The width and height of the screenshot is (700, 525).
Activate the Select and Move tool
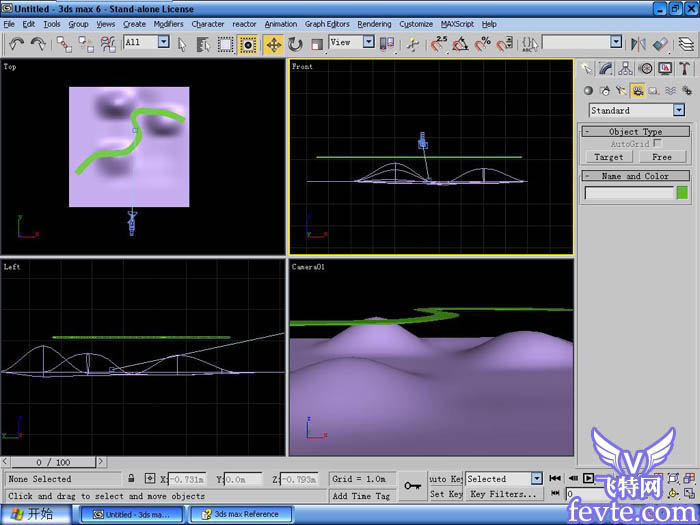tap(273, 44)
